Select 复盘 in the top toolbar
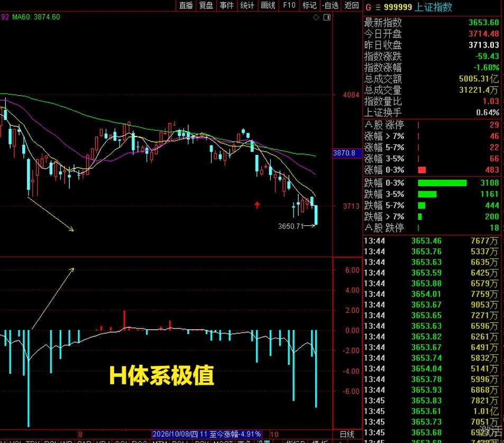The width and height of the screenshot is (504, 443). (x=206, y=5)
